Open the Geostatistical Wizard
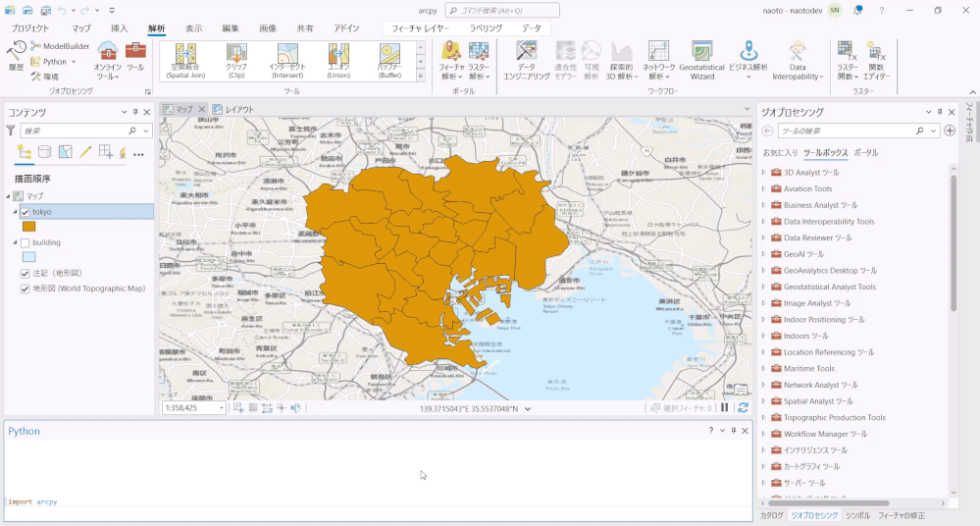980x526 pixels. (701, 60)
